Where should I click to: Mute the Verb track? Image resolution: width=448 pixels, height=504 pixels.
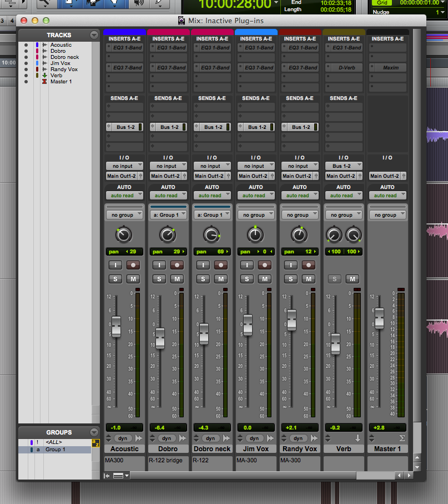[352, 279]
